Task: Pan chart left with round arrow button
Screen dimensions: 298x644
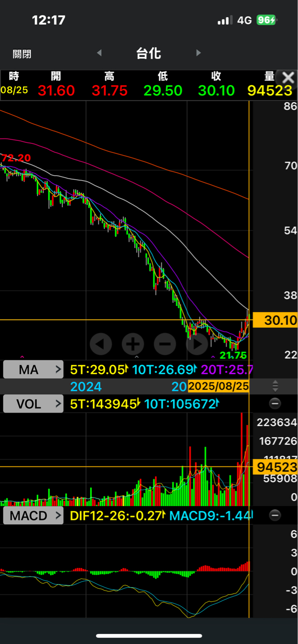Action: click(x=101, y=344)
